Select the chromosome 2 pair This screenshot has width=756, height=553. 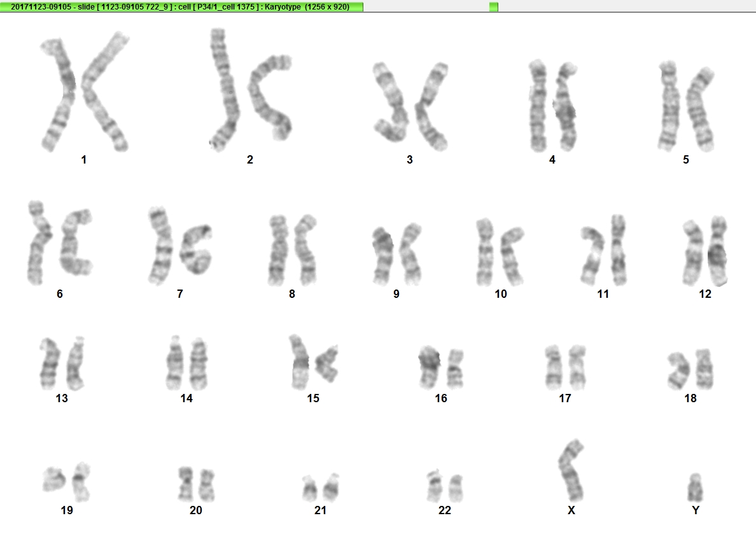pos(251,90)
